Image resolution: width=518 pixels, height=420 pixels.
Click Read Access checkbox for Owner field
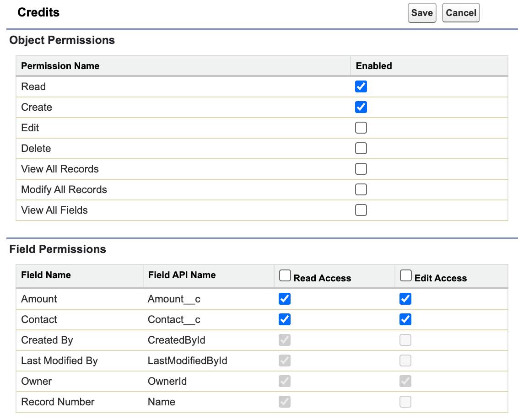285,381
